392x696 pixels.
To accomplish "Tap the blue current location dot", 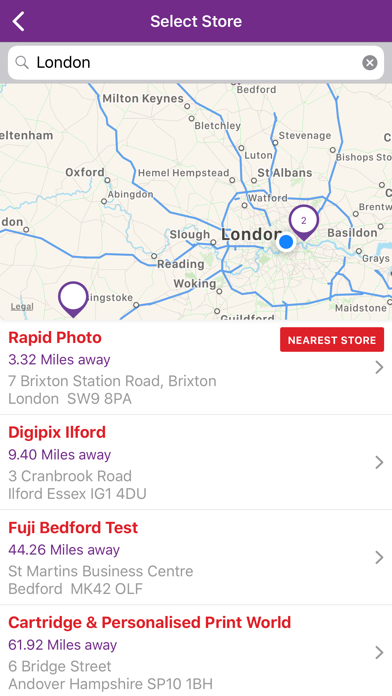I will 286,242.
